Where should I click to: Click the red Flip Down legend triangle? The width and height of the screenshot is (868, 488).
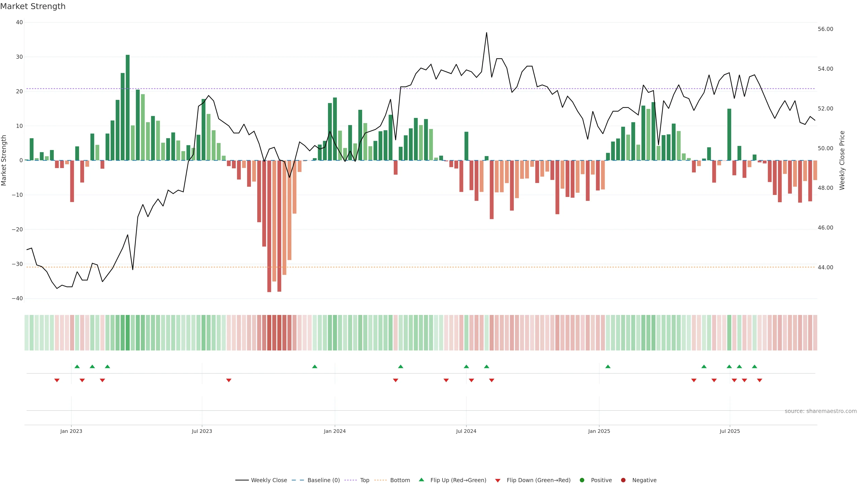tap(498, 480)
